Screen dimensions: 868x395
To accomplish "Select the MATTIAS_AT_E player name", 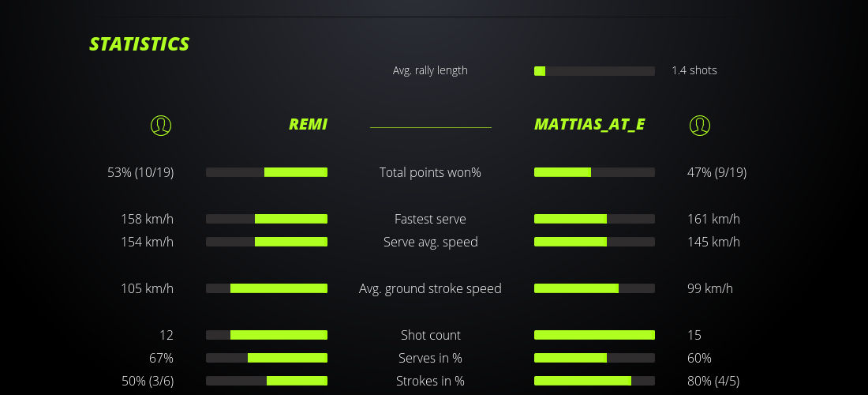I will [x=589, y=124].
